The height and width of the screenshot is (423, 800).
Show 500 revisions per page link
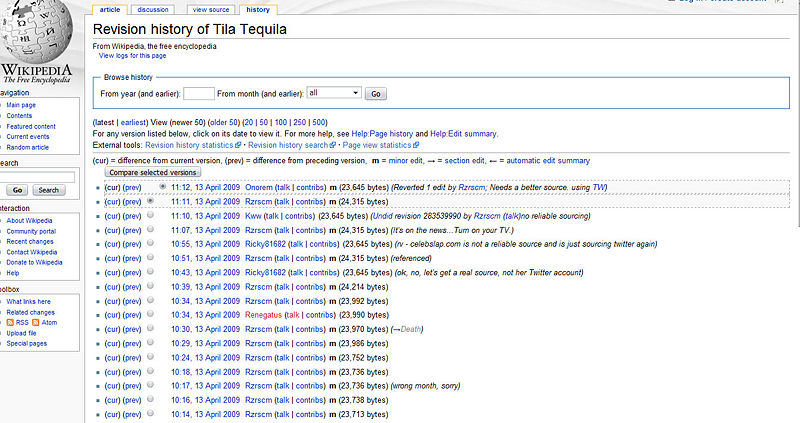(319, 120)
